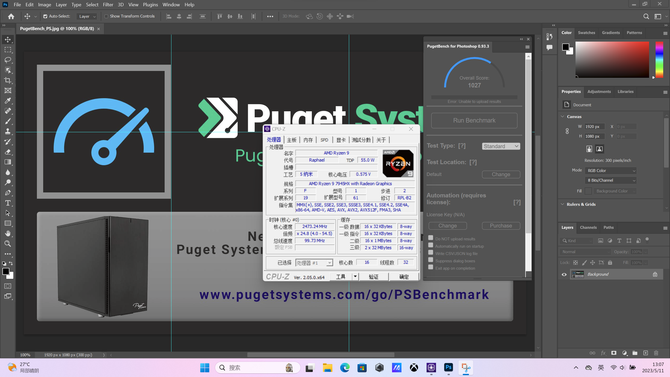Enable the Auto-Select checkbox
This screenshot has width=670, height=377.
point(45,16)
